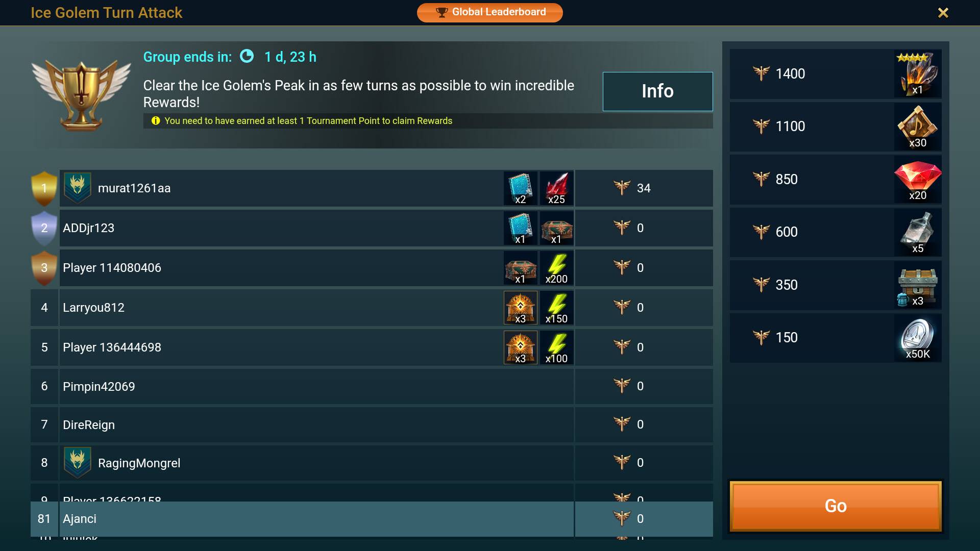Click the close X button on tournament
This screenshot has height=551, width=980.
tap(943, 12)
